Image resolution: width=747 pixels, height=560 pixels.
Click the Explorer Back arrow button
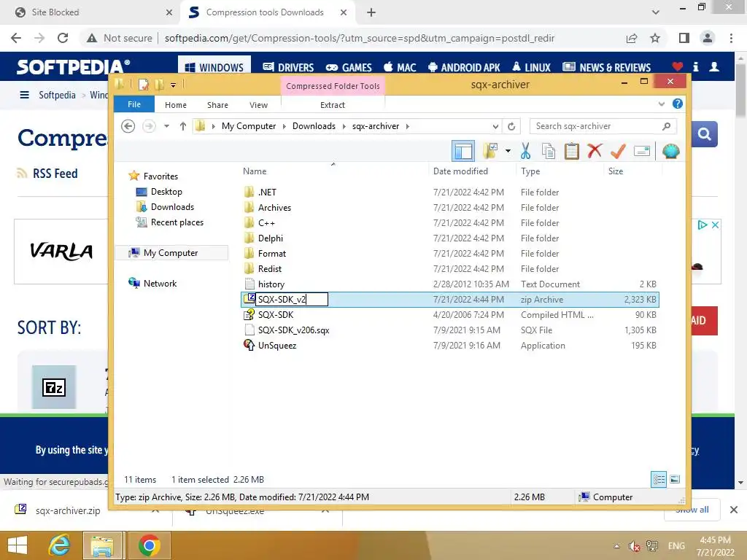pos(128,126)
